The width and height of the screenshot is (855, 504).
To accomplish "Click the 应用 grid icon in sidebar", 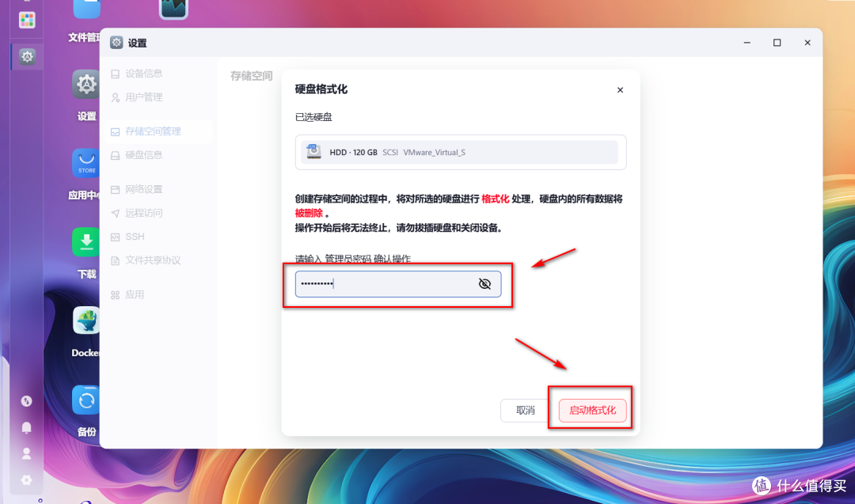I will [115, 295].
